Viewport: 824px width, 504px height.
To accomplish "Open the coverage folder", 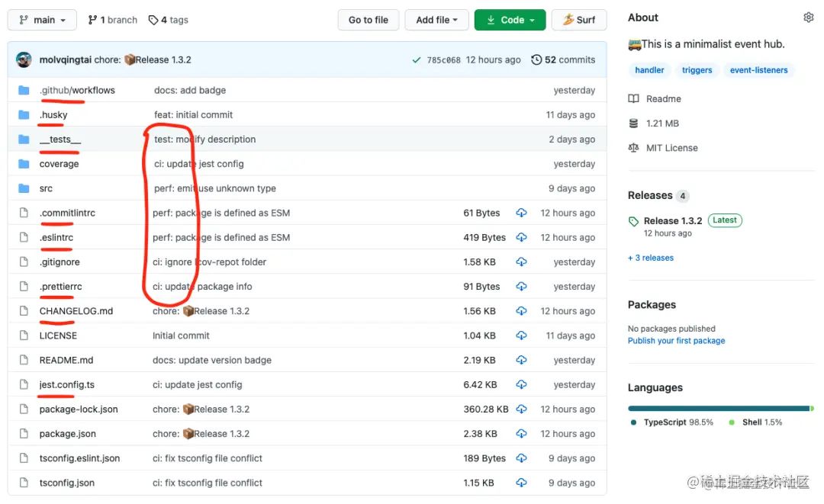I will pyautogui.click(x=59, y=164).
